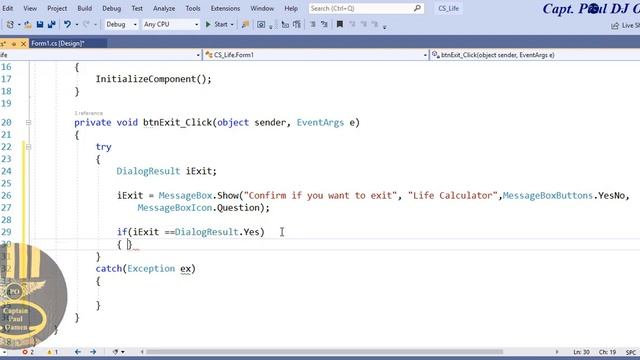This screenshot has width=640, height=360.
Task: Open the Extensions menu
Action: pos(225,8)
